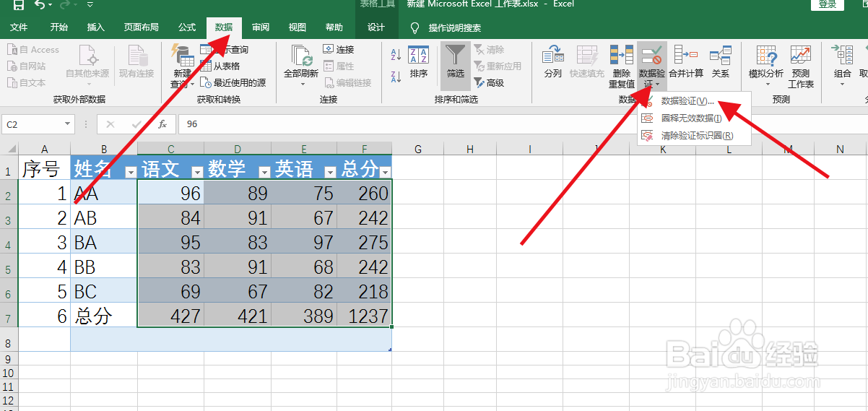Switch to the 开始 tab
The width and height of the screenshot is (868, 411).
click(59, 27)
